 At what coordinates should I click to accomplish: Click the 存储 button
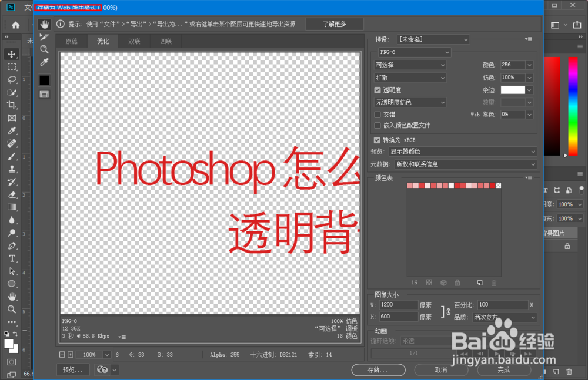click(x=378, y=370)
